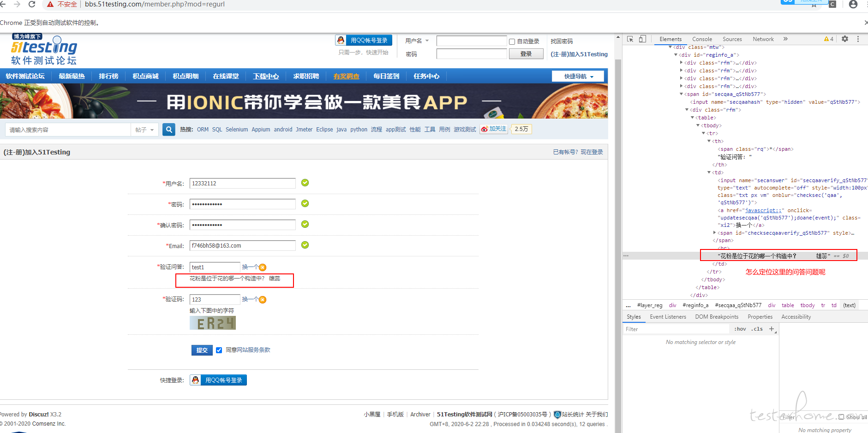
Task: Toggle the :hov element state button
Action: 740,329
